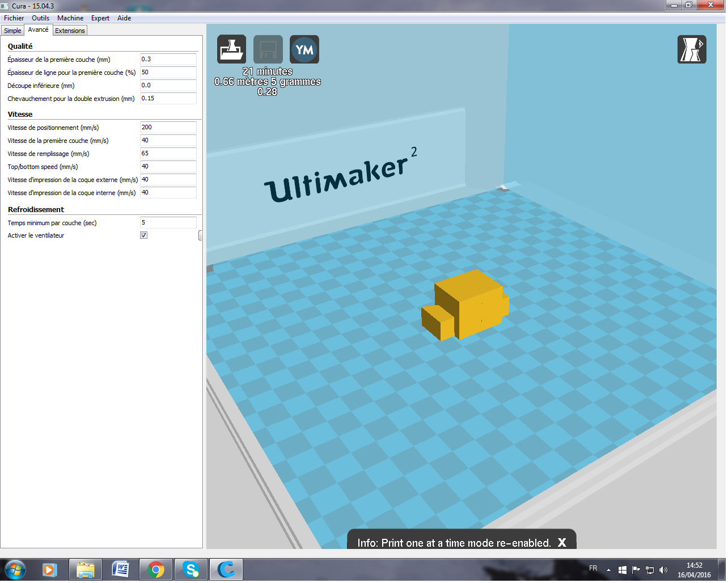Click the Épaisseur de la première couche field

tap(168, 60)
